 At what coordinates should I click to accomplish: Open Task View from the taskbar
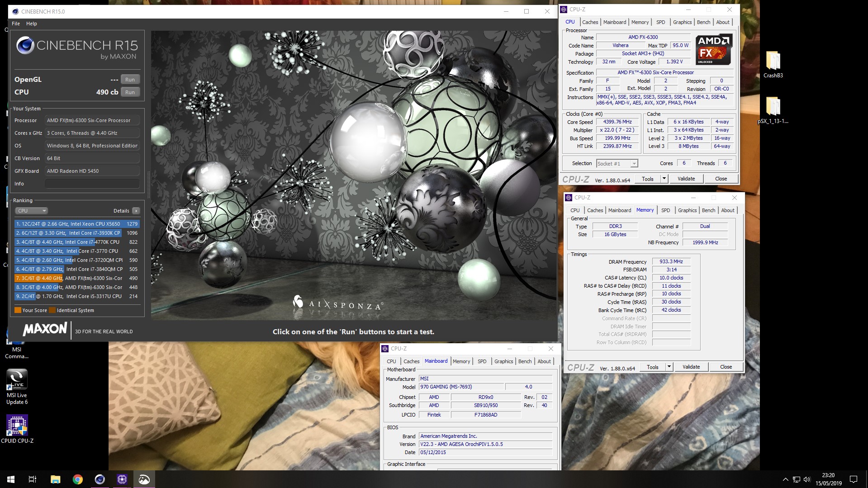(33, 479)
